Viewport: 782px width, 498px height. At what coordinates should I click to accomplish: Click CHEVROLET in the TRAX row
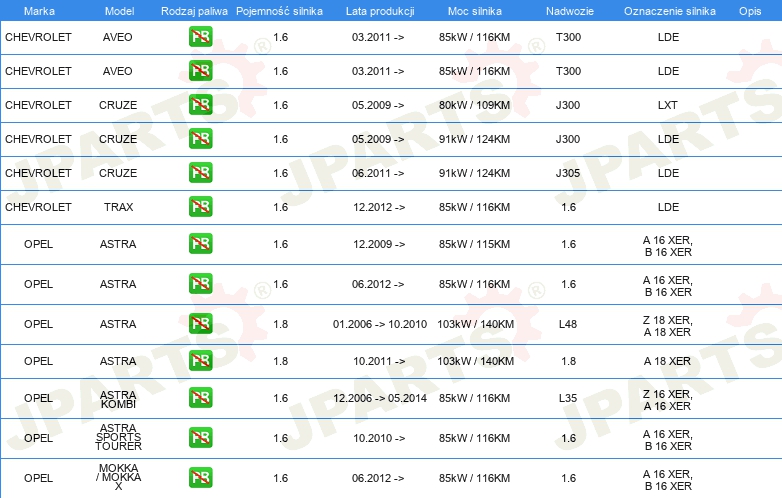[x=38, y=207]
